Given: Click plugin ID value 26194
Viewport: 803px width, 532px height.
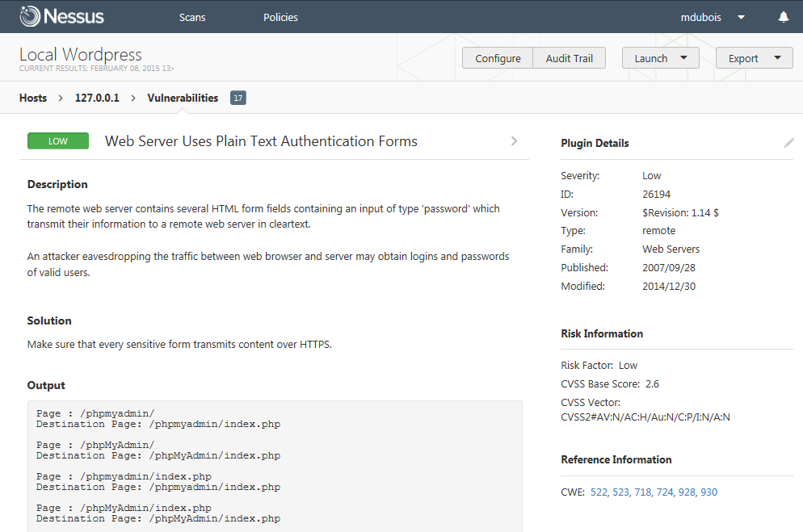Looking at the screenshot, I should tap(656, 195).
